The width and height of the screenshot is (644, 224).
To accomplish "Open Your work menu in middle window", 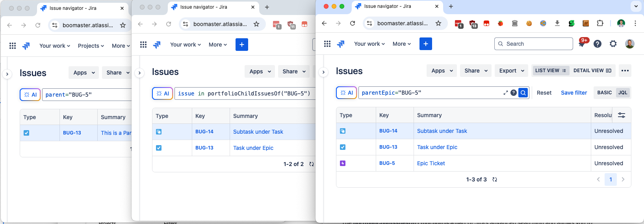I will (186, 45).
